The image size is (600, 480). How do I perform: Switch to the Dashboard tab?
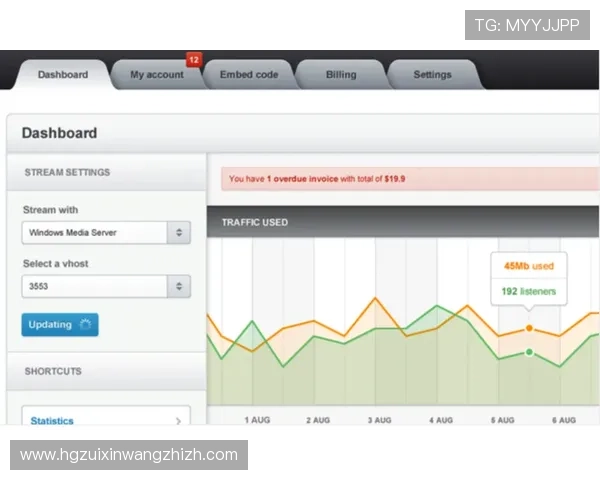62,75
